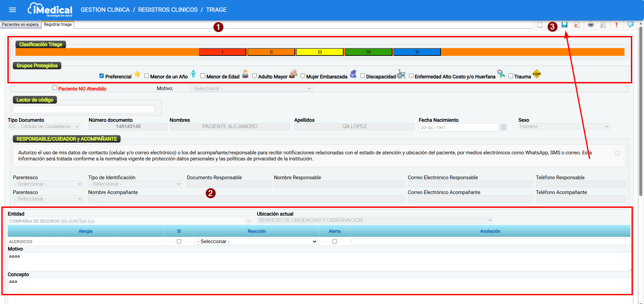
Task: Open the Tipo de Identificación dropdown
Action: pos(135,184)
